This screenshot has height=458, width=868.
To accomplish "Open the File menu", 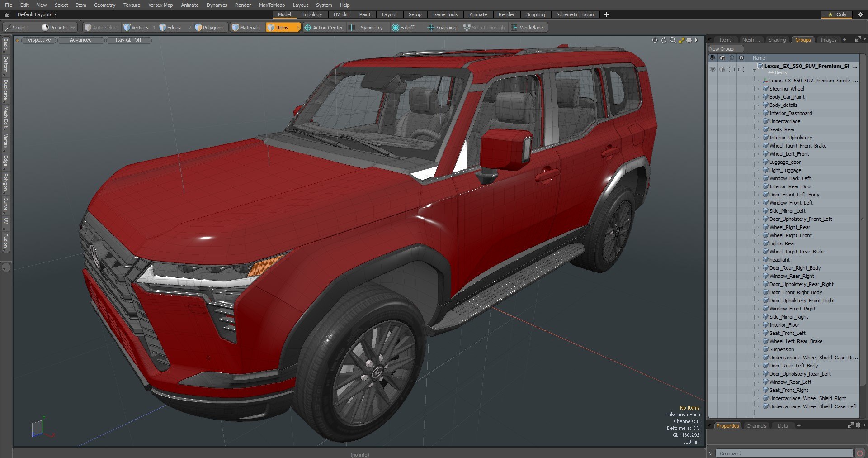I will pos(9,5).
